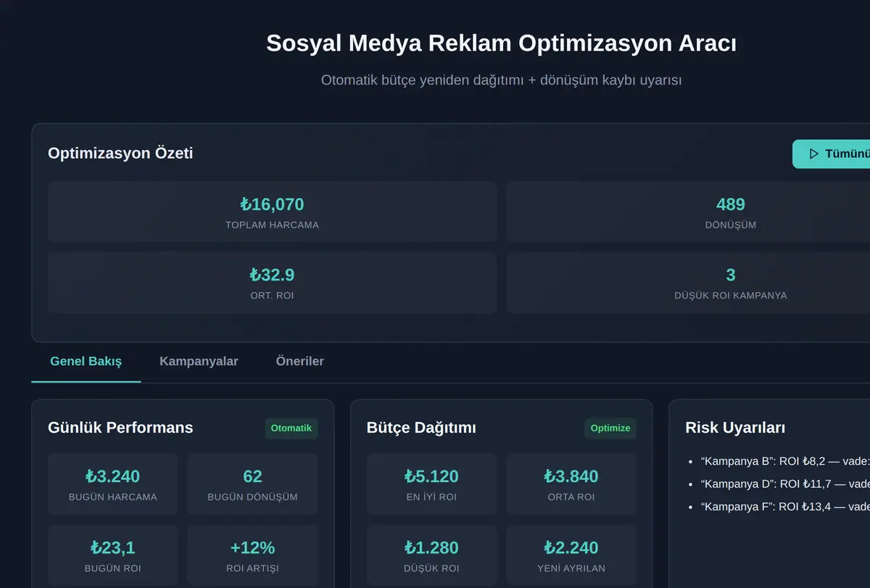The image size is (870, 588).
Task: Click the Düşük ROI Kampanya value 3
Action: tap(731, 275)
